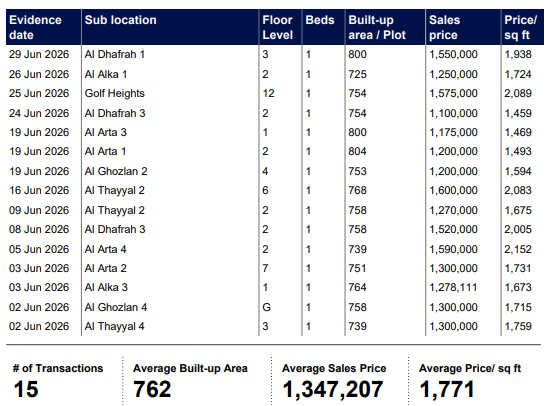The image size is (556, 406).
Task: Select the floor level value 7
Action: pos(265,268)
